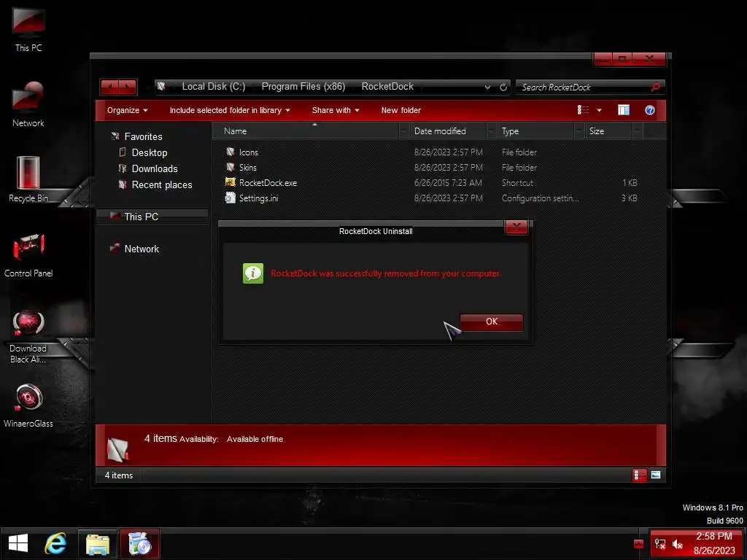Open the view options dropdown arrow
This screenshot has height=560, width=747.
pyautogui.click(x=599, y=111)
